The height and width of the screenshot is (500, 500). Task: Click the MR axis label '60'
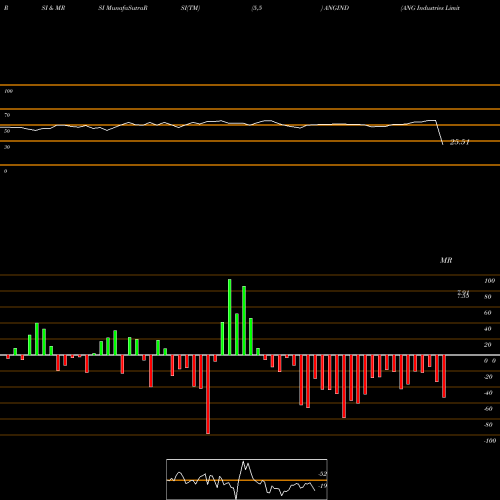(488, 313)
